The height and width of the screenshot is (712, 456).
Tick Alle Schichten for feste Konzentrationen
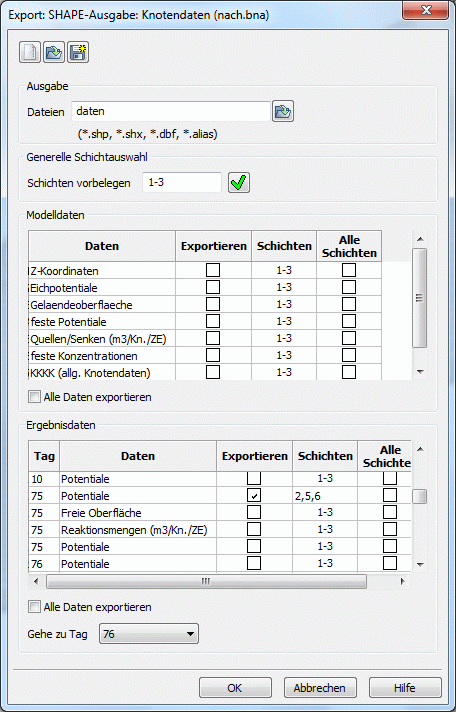tap(349, 355)
